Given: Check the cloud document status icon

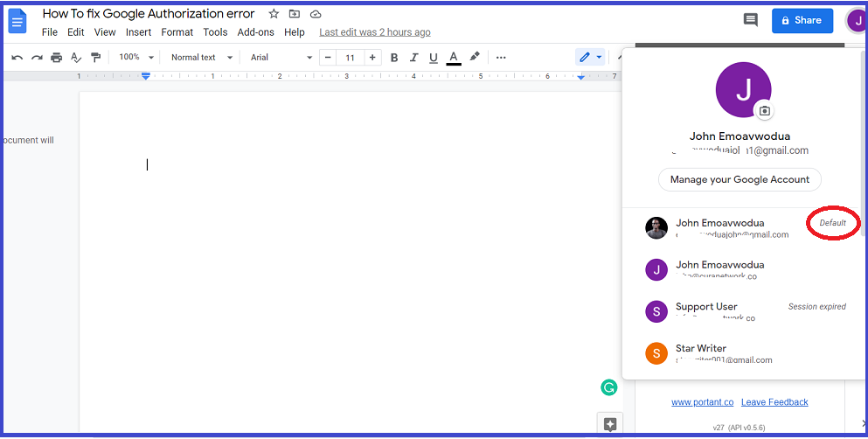Looking at the screenshot, I should pos(316,14).
